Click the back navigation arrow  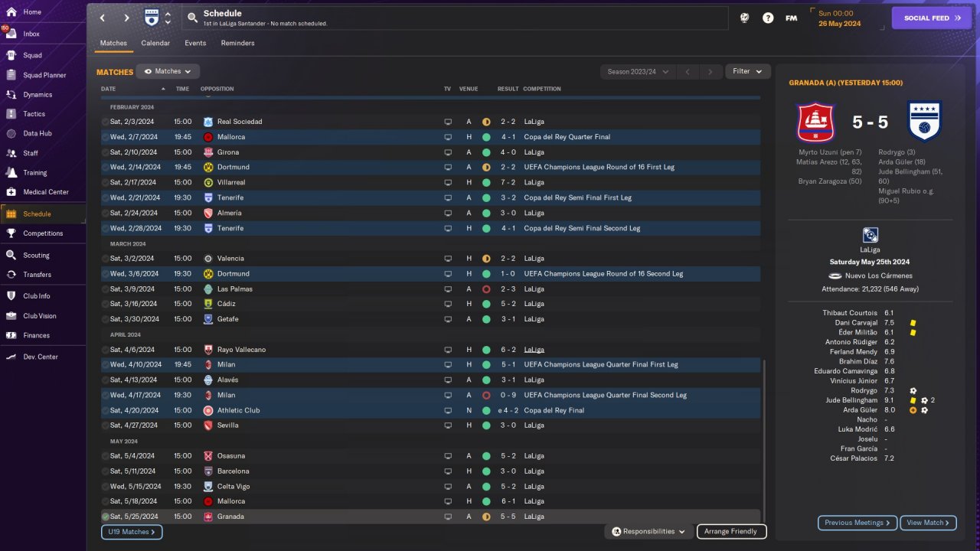pos(103,18)
